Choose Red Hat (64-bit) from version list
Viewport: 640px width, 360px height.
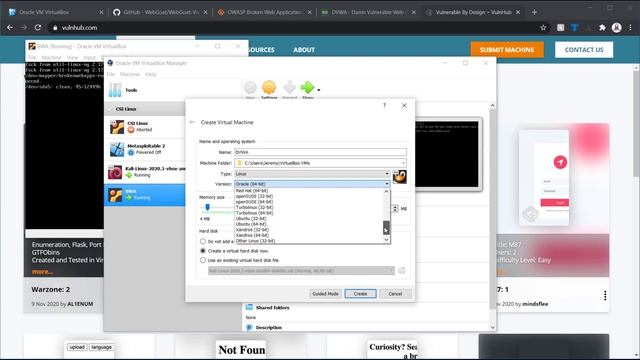(x=252, y=191)
